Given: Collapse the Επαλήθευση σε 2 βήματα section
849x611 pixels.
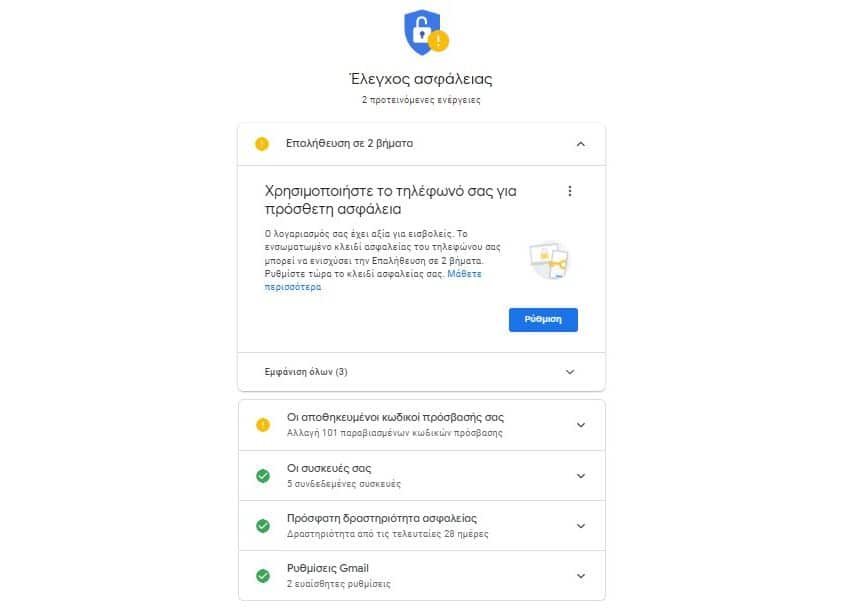Looking at the screenshot, I should [x=582, y=143].
